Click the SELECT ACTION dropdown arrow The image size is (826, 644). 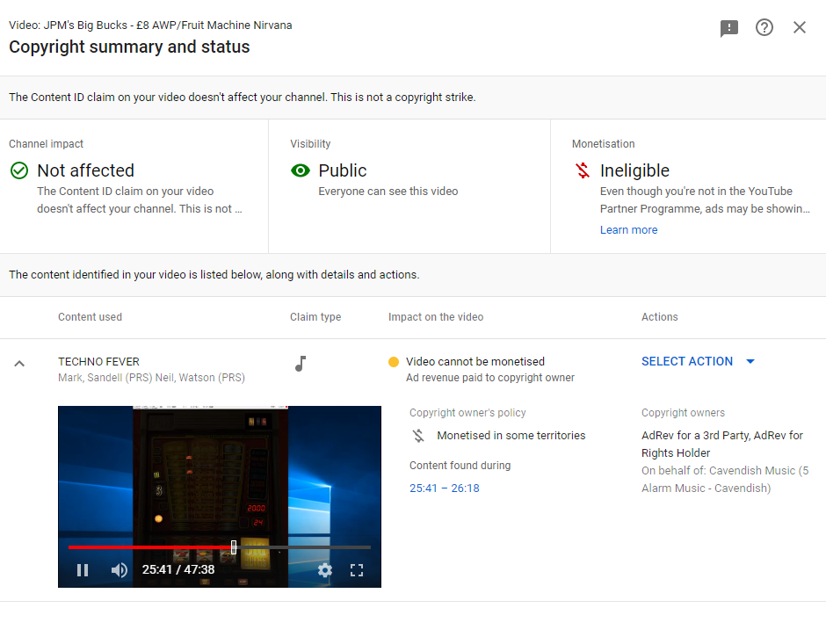(x=750, y=361)
